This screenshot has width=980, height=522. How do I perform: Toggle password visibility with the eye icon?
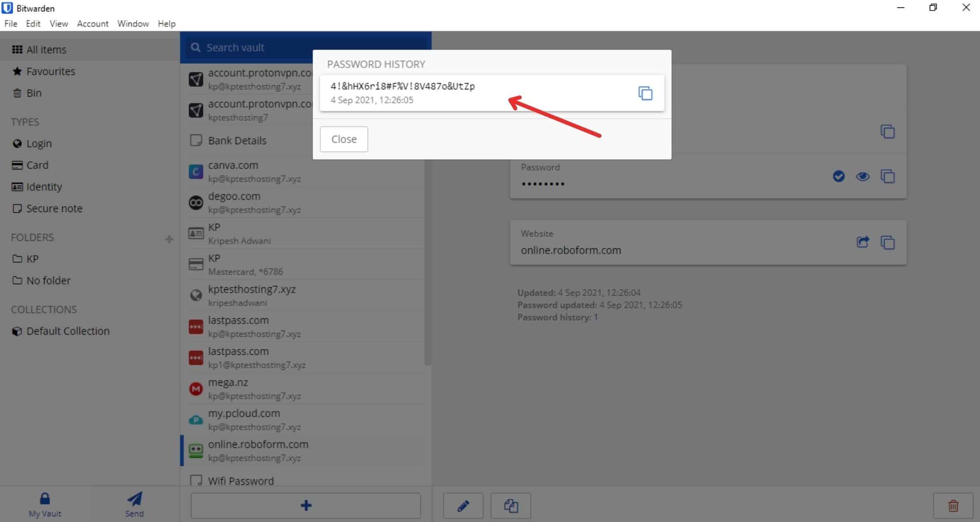[863, 176]
